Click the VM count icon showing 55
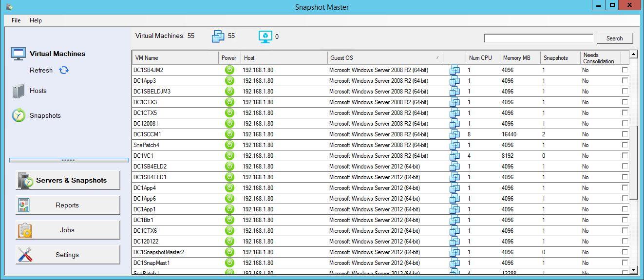 pyautogui.click(x=218, y=36)
